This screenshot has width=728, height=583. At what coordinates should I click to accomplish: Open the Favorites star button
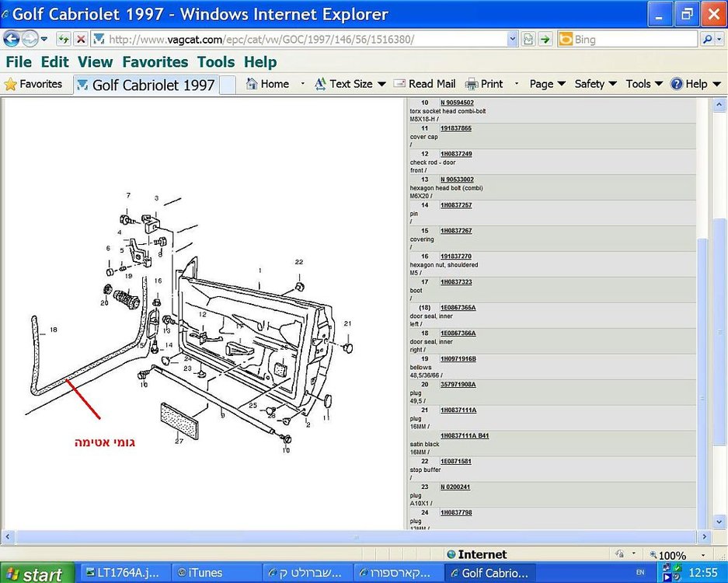pyautogui.click(x=33, y=84)
